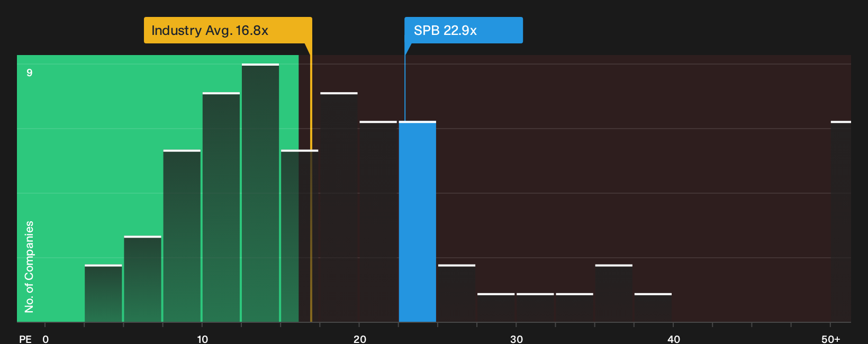Click the Industry Avg. 16.8x label
Image resolution: width=868 pixels, height=344 pixels.
(228, 30)
